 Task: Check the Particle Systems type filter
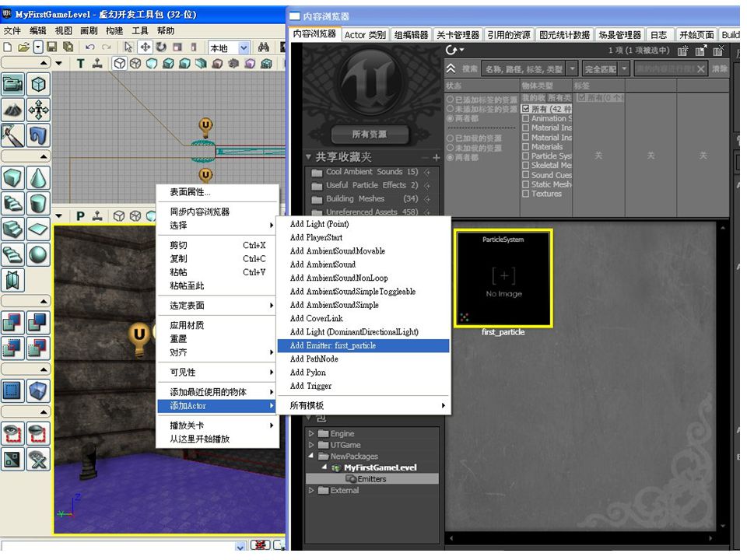[x=525, y=156]
